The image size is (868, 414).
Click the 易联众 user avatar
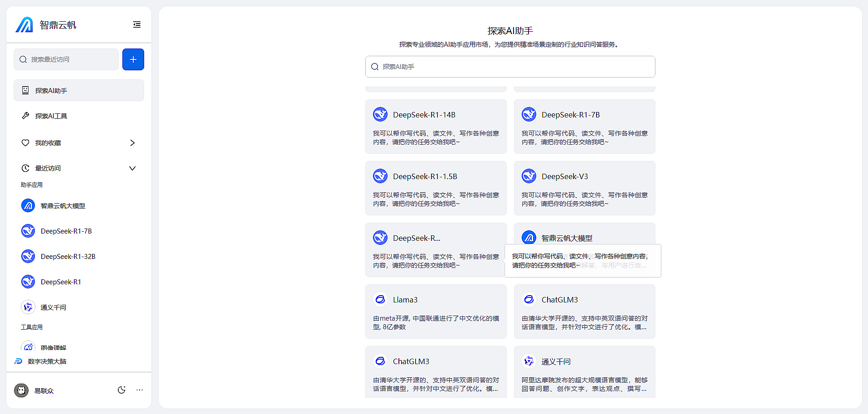21,390
